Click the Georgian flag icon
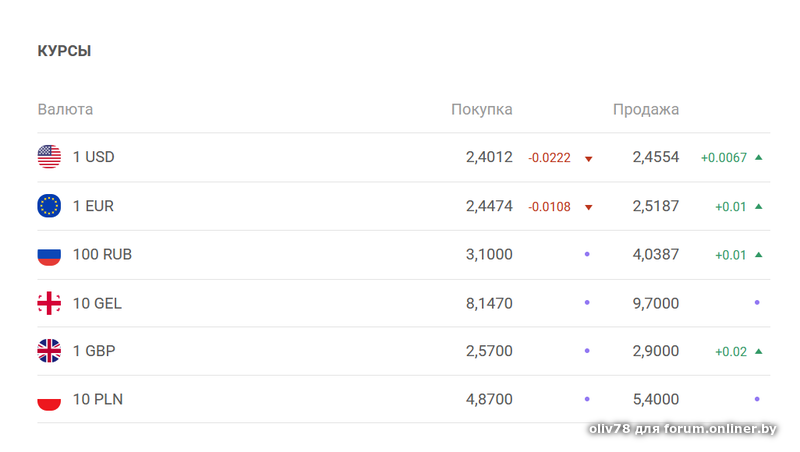Viewport: 800px width, 452px height. pyautogui.click(x=49, y=303)
